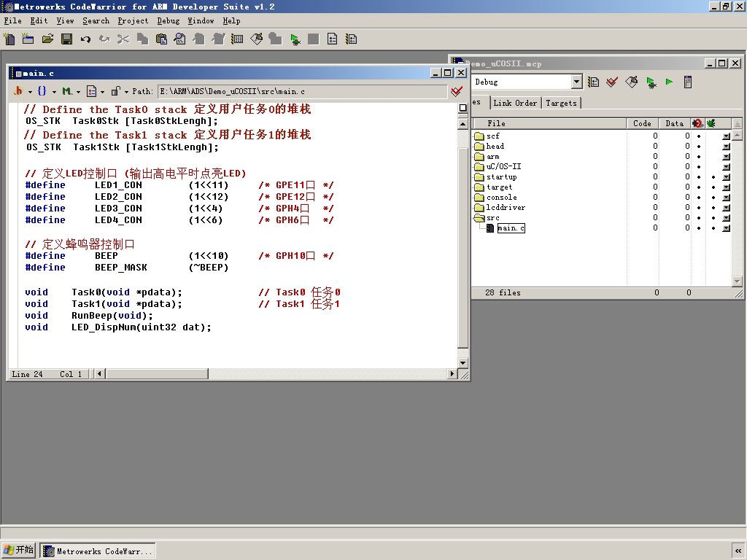Cut the selection using the scissors icon
This screenshot has width=747, height=560.
(123, 39)
